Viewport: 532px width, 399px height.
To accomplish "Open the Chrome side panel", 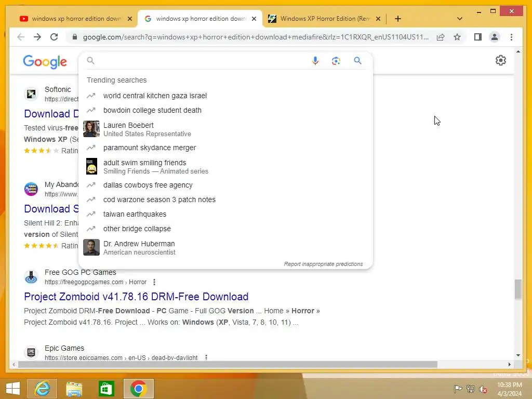I will point(478,37).
